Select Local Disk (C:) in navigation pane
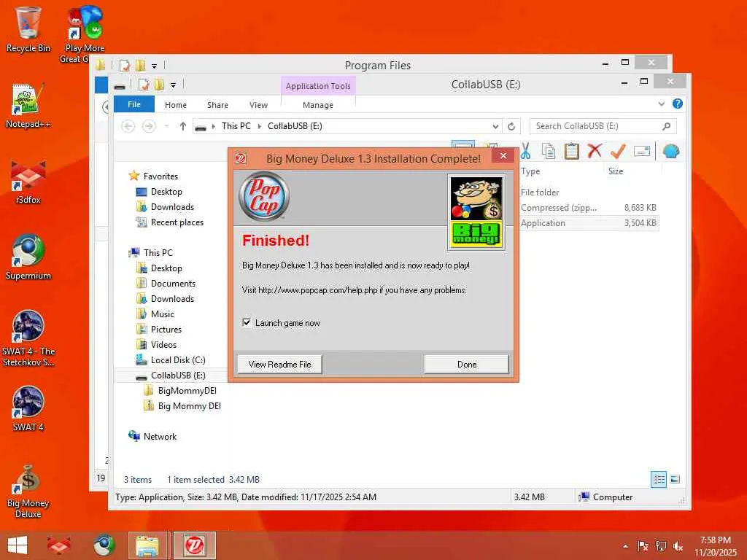The image size is (747, 560). pyautogui.click(x=178, y=360)
